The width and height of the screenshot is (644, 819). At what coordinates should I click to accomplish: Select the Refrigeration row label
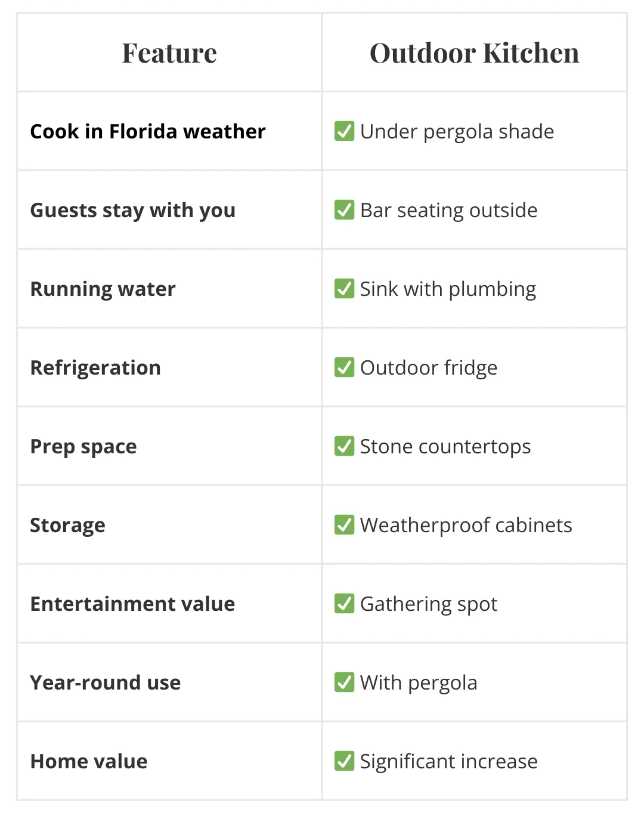click(95, 367)
